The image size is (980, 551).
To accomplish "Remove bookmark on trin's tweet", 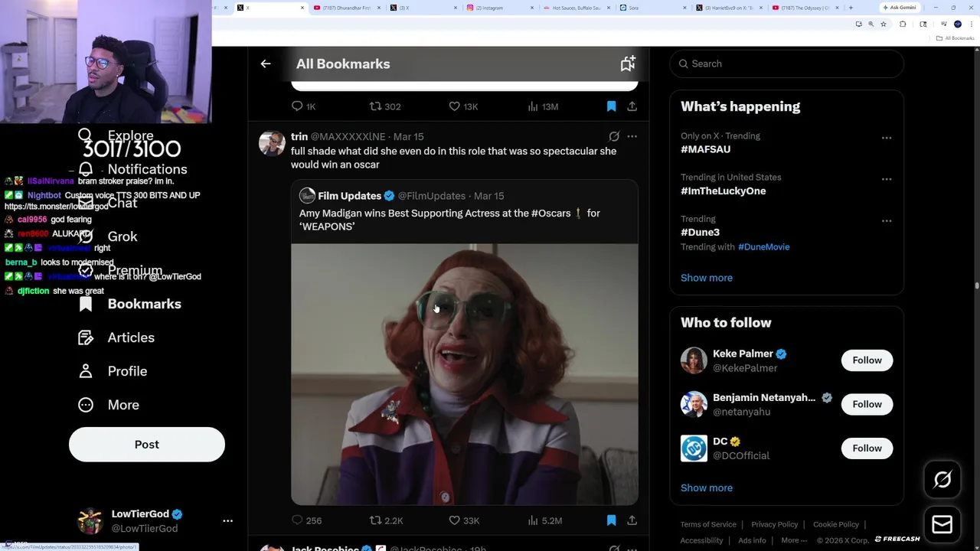I will tap(611, 520).
